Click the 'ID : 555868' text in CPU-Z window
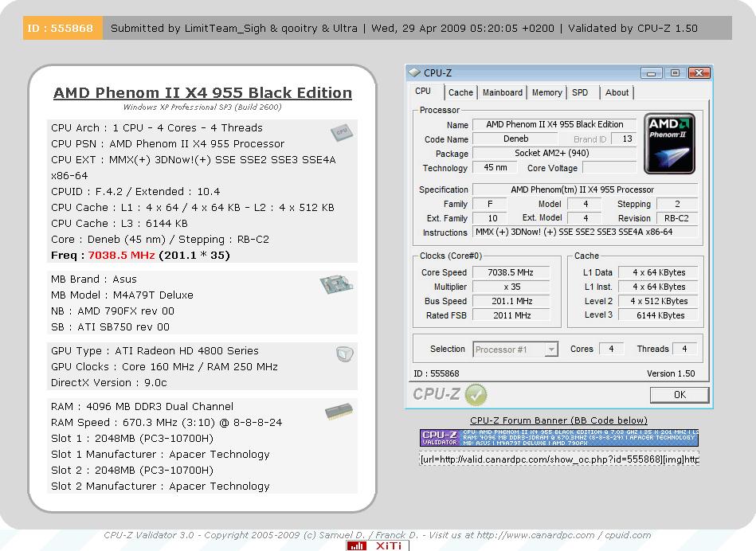Screen dimensions: 756x551 437,373
